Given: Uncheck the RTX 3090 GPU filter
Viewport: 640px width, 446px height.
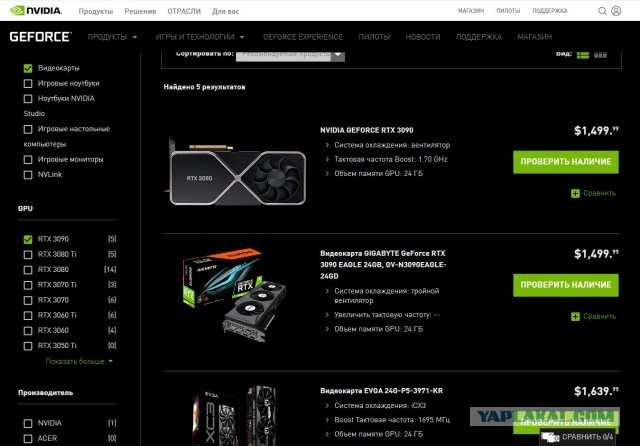Looking at the screenshot, I should (x=28, y=240).
